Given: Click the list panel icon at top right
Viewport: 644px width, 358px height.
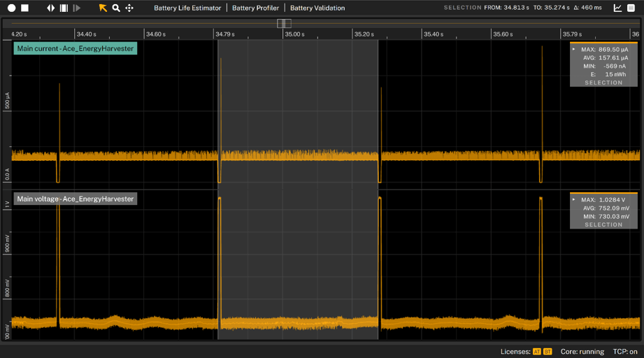Looking at the screenshot, I should click(x=631, y=8).
